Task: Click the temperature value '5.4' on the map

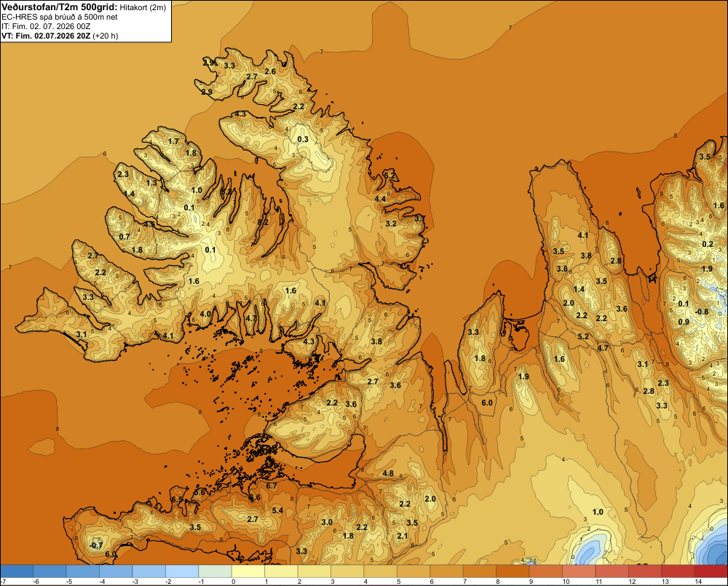Action: 277,510
